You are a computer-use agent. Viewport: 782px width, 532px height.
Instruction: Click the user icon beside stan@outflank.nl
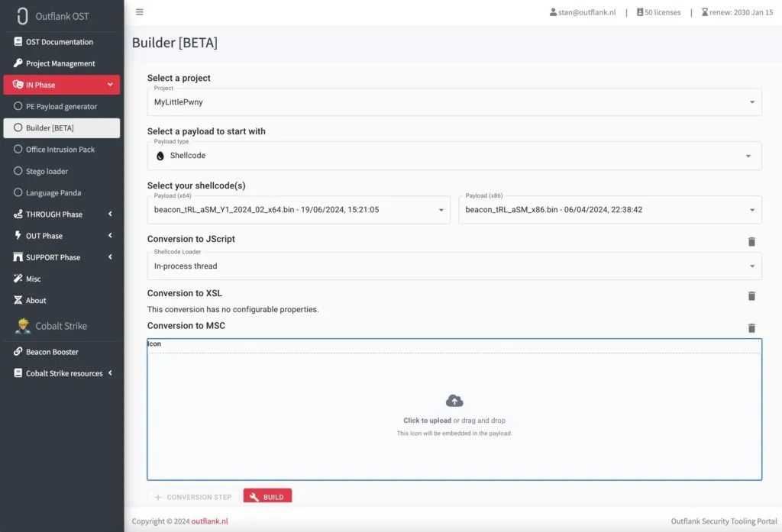tap(553, 12)
